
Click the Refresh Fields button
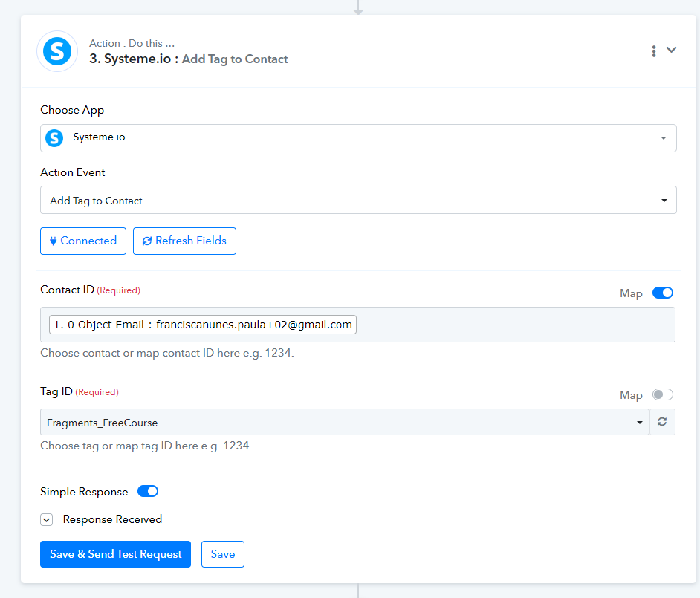point(184,241)
